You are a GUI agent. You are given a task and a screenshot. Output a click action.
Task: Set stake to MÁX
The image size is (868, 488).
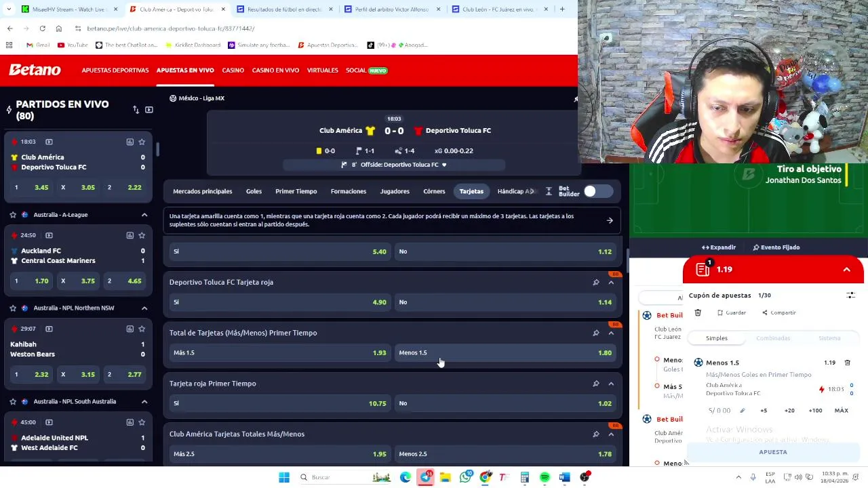[x=842, y=411]
